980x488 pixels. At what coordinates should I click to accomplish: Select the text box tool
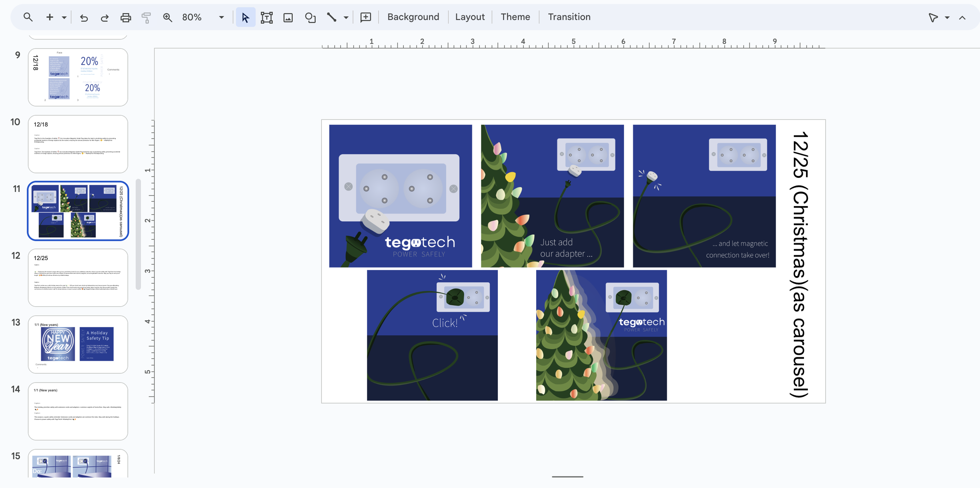(x=267, y=17)
